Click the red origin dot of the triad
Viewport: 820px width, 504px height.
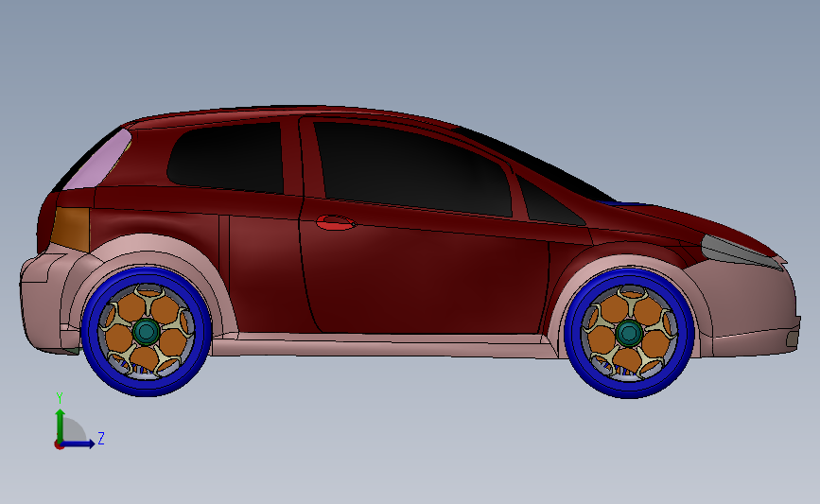coord(59,445)
